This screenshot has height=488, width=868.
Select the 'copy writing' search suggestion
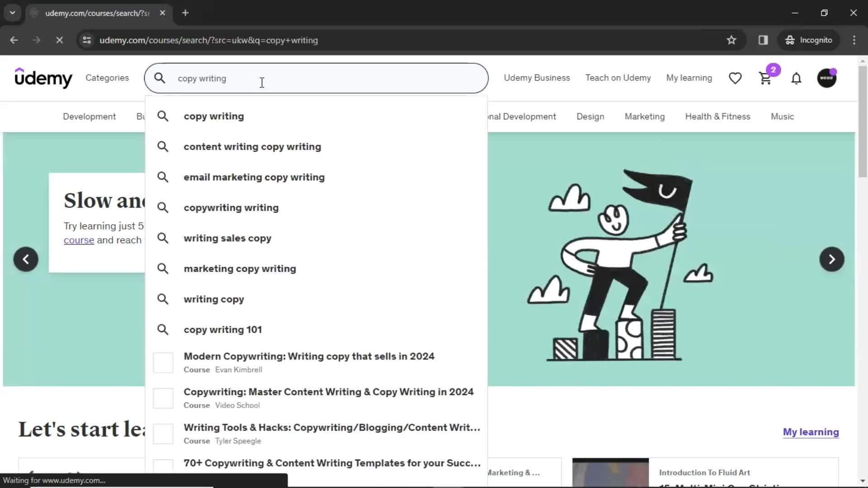pos(213,116)
